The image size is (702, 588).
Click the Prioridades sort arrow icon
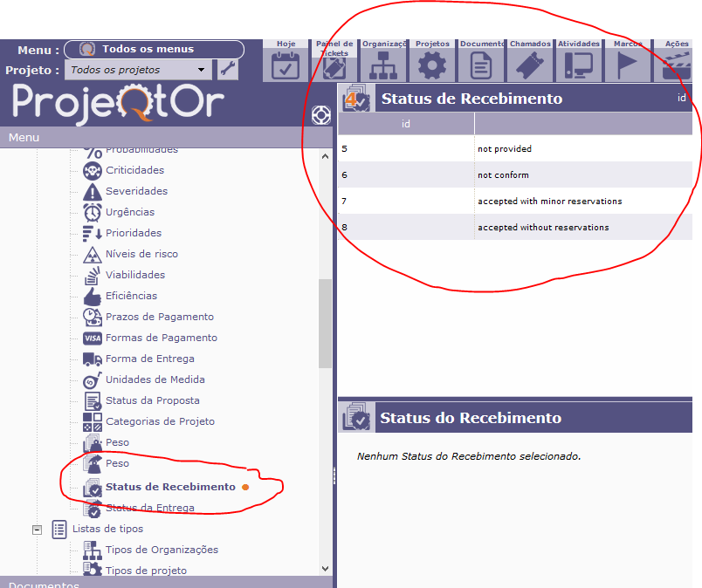(x=93, y=234)
